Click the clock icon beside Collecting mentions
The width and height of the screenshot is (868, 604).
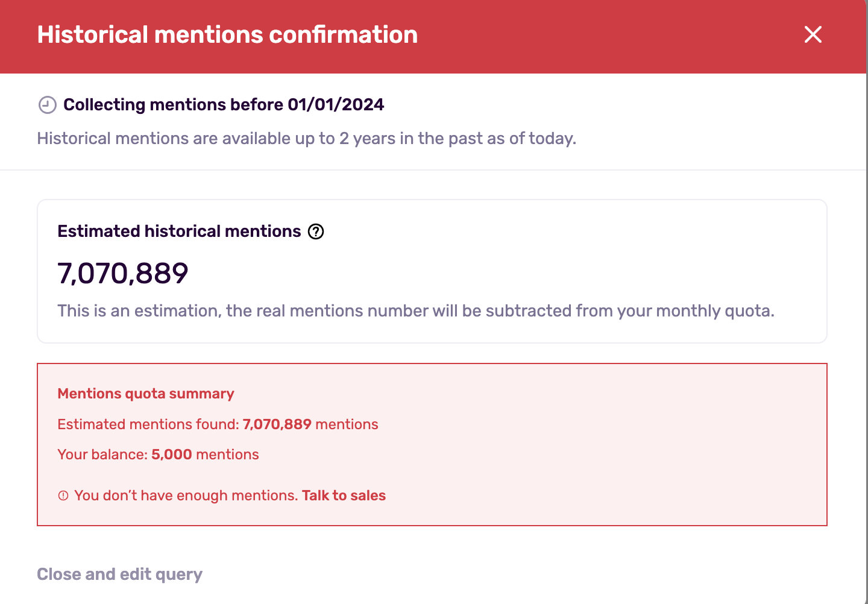coord(47,105)
